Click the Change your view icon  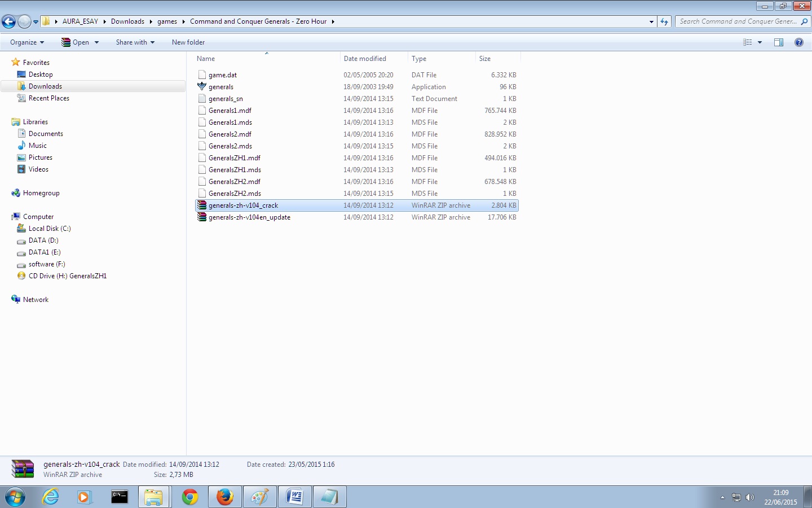[x=748, y=42]
